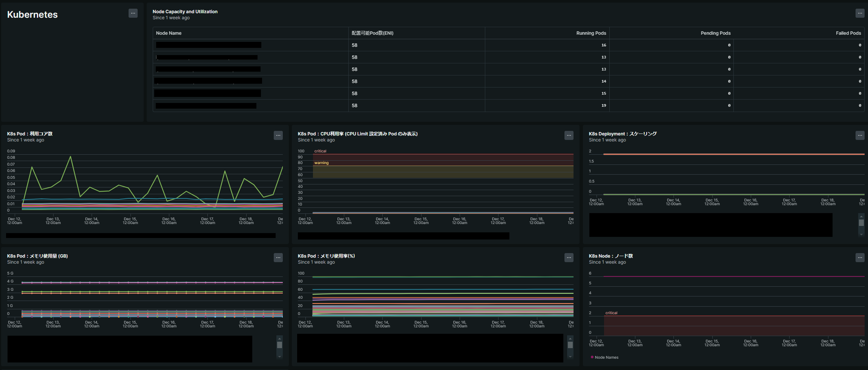The image size is (868, 370).
Task: Click scroll-down arrow in スケーリング legend scrollbar
Action: [x=861, y=234]
